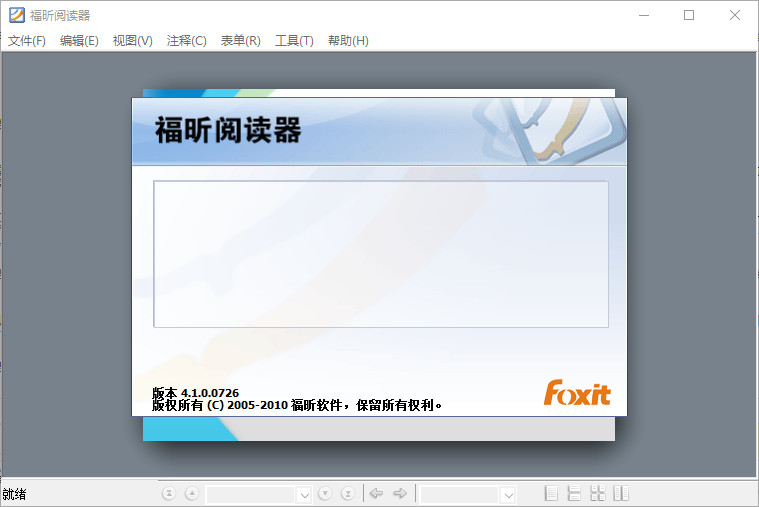Viewport: 759px width, 507px height.
Task: Open the 注释(C) menu
Action: (x=186, y=41)
